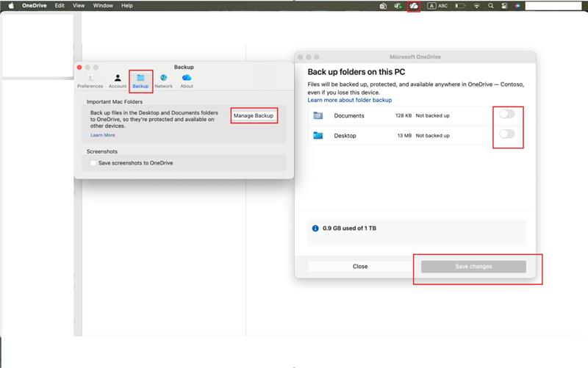The width and height of the screenshot is (588, 368).
Task: Click the 128 KB size value
Action: click(404, 116)
